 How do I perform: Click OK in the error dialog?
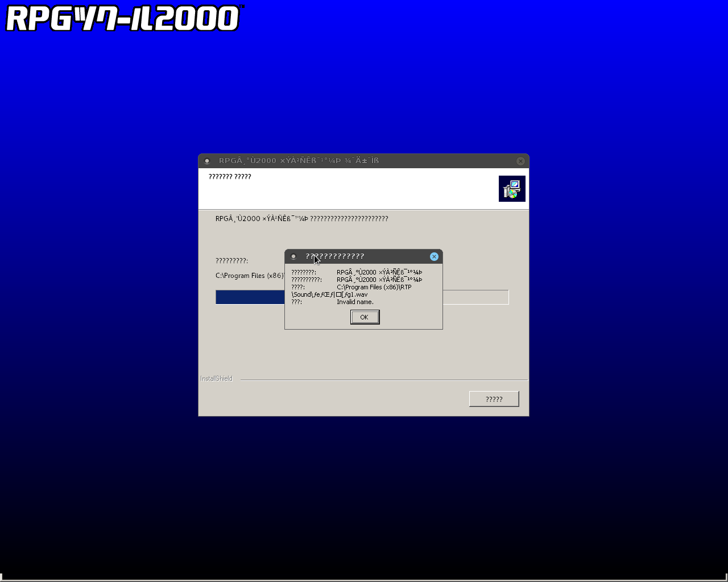click(x=365, y=317)
